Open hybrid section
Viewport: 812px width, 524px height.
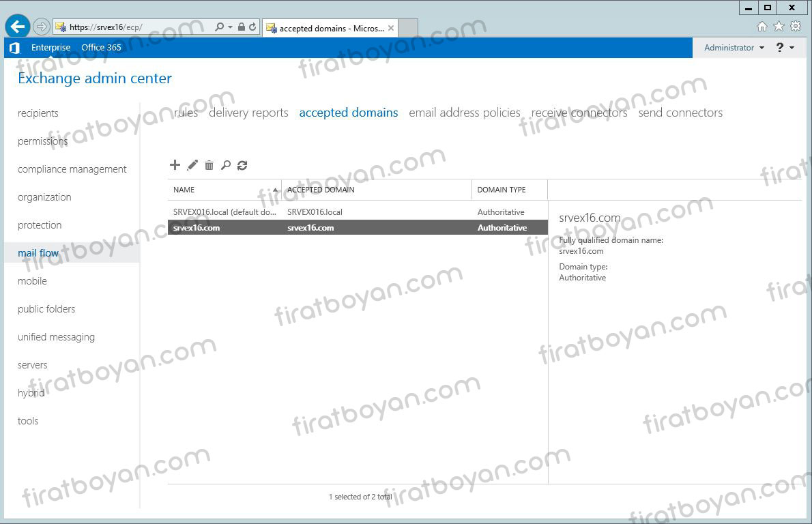(x=31, y=392)
